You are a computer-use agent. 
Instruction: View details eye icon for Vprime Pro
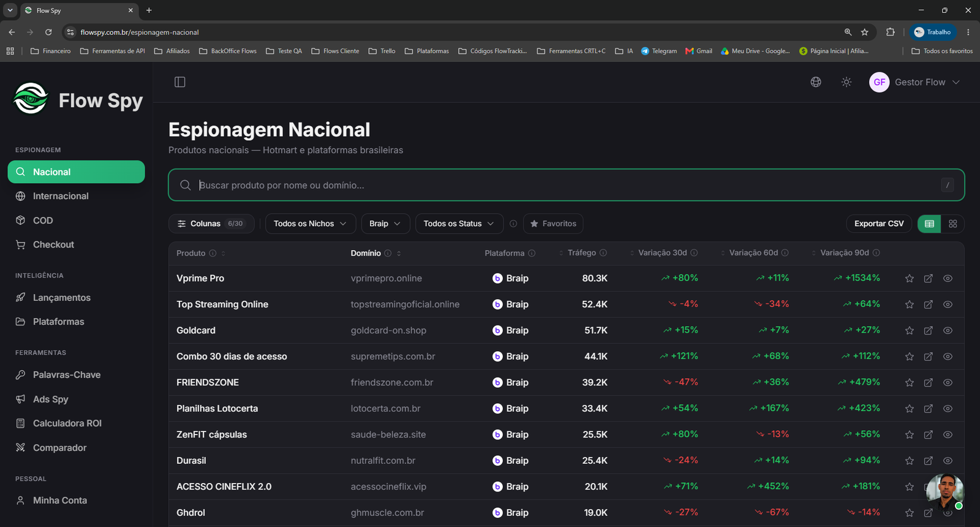948,278
